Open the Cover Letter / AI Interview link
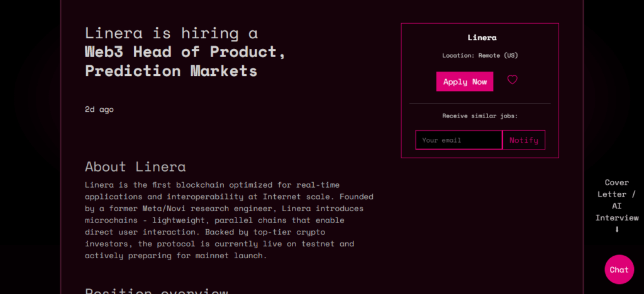 point(617,200)
